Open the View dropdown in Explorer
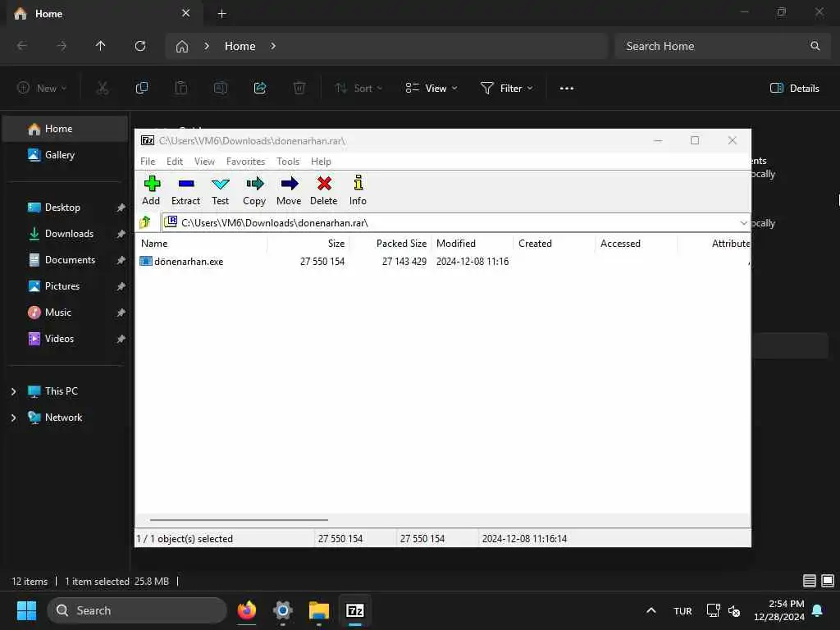Image resolution: width=840 pixels, height=630 pixels. click(431, 89)
